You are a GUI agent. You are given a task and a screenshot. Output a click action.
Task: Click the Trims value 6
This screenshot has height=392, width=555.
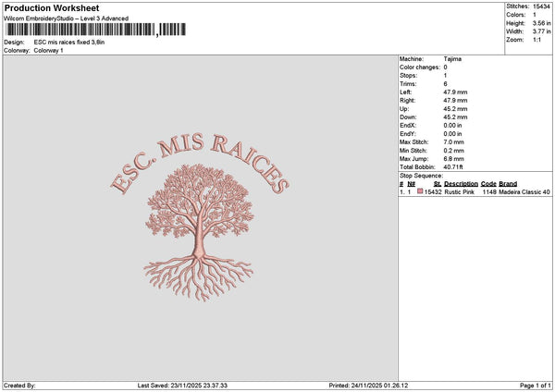(445, 84)
